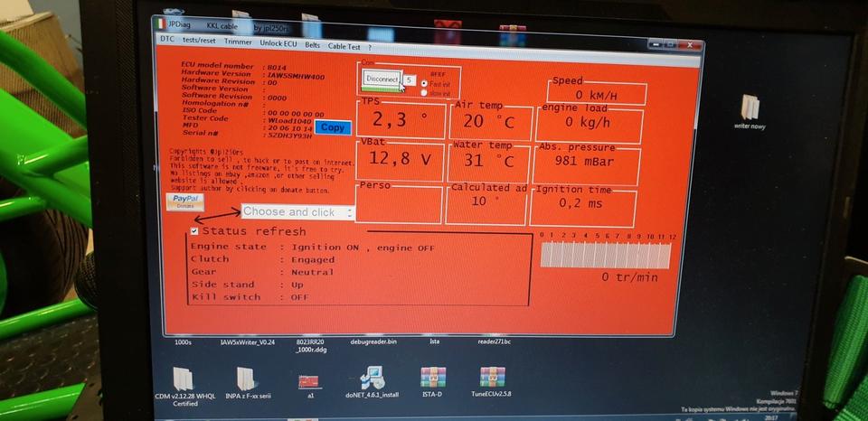Select the Ista desktop label
Viewport: 868px width, 421px height.
coord(435,341)
